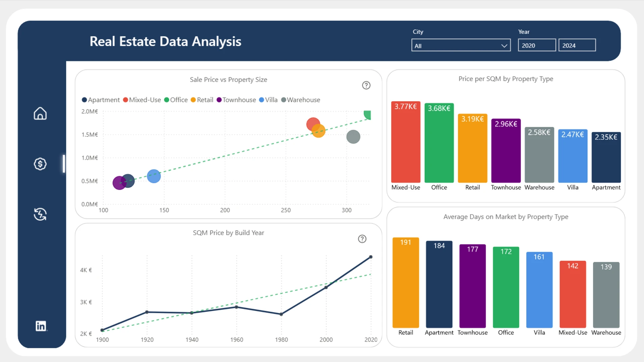
Task: Click help icon on SQM Price chart
Action: pos(362,239)
